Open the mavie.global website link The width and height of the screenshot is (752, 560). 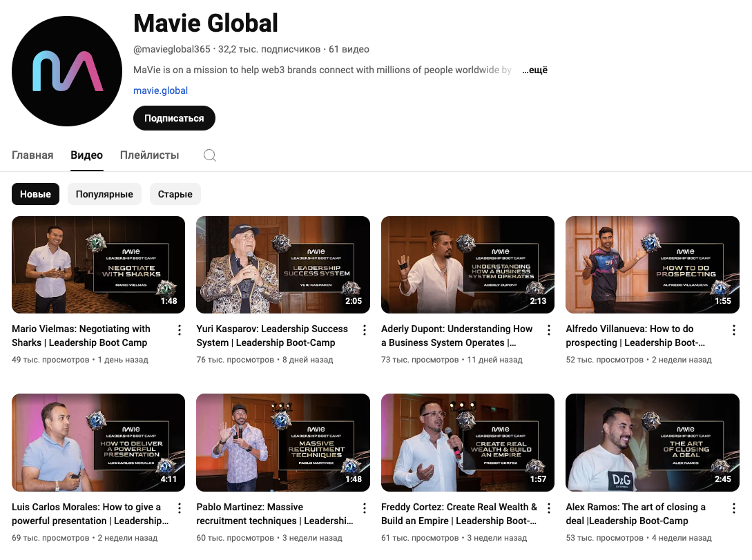[x=161, y=90]
